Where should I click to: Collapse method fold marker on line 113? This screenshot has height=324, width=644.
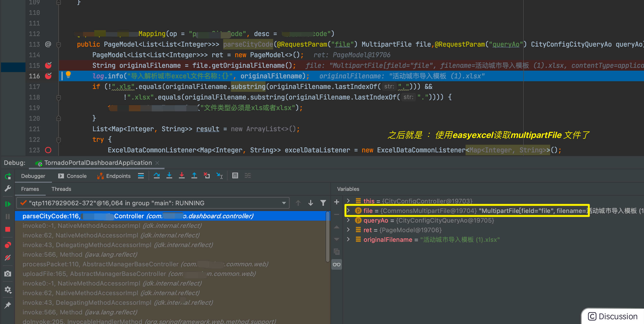59,45
